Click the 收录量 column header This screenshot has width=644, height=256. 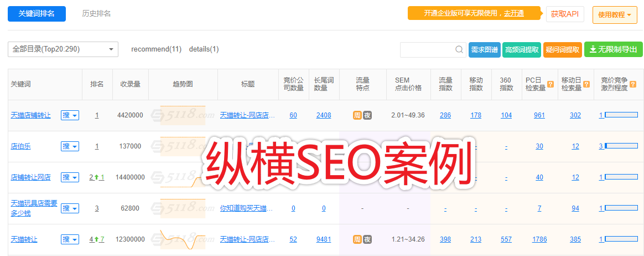[130, 84]
